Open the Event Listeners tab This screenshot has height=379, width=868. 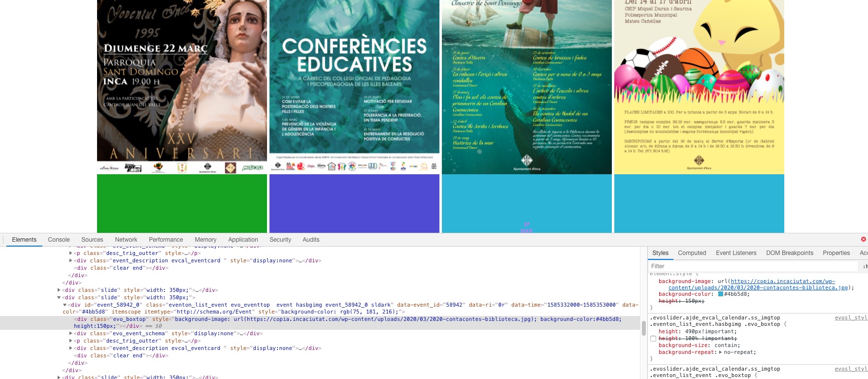[x=736, y=253]
